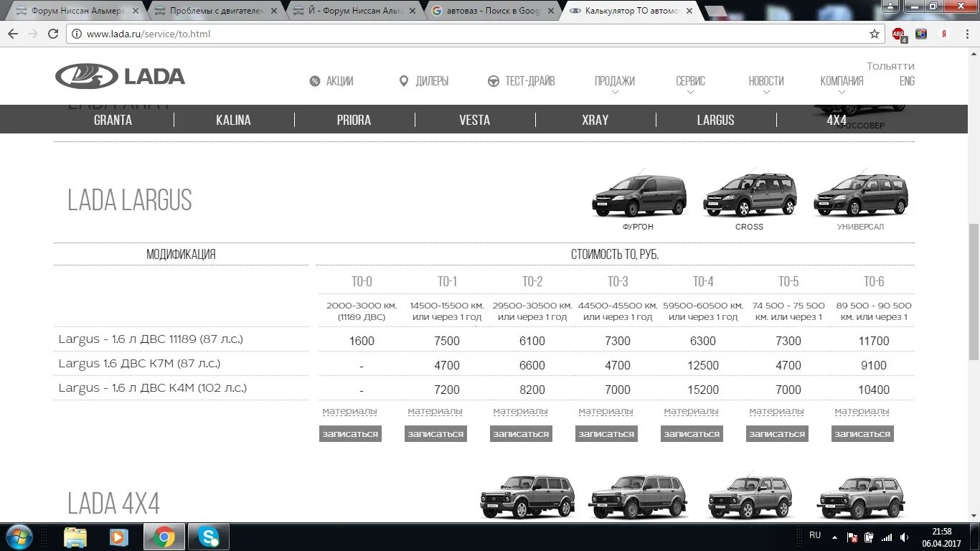Screen dimensions: 980x551
Task: Click the Chrome taskbar icon
Action: (164, 537)
